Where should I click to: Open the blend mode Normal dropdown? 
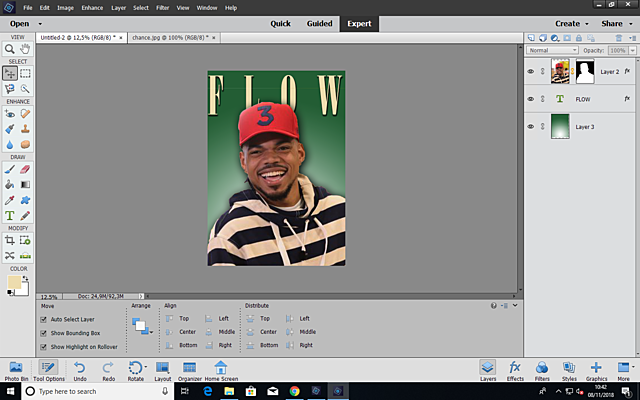552,50
